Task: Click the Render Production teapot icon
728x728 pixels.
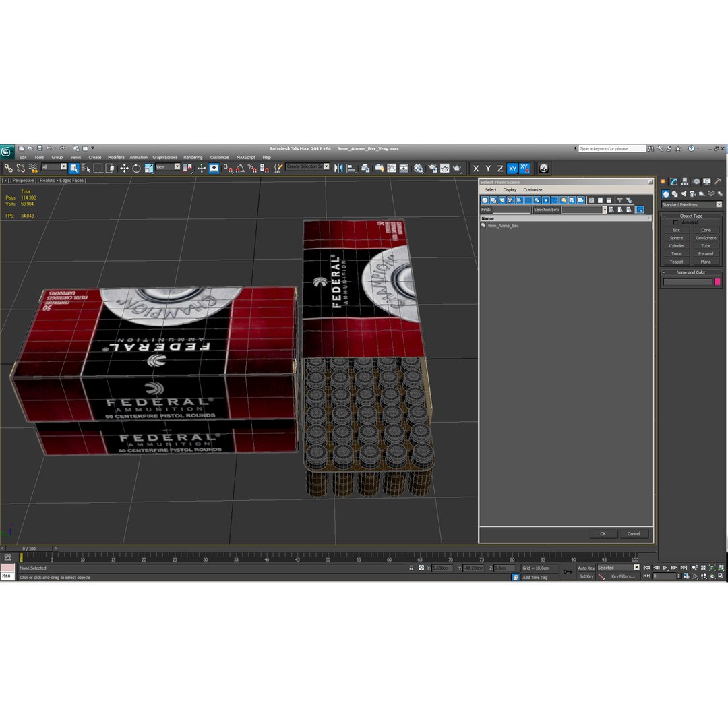Action: 457,168
